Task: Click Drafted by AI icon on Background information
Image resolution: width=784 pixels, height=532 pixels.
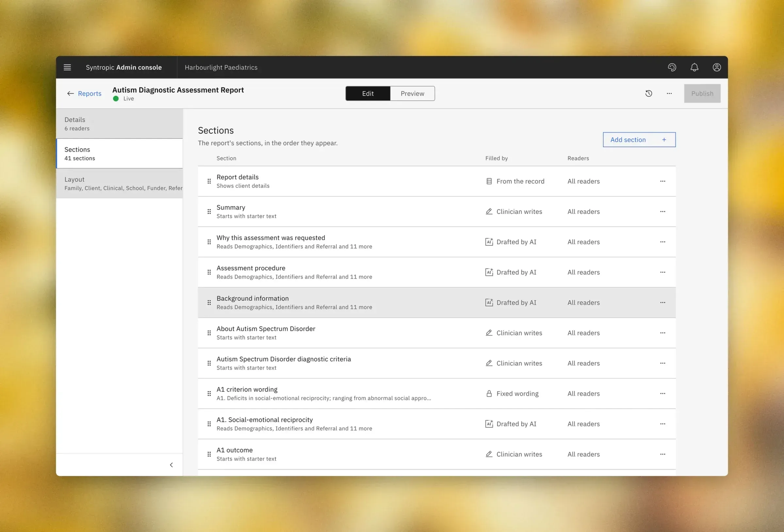Action: 489,303
